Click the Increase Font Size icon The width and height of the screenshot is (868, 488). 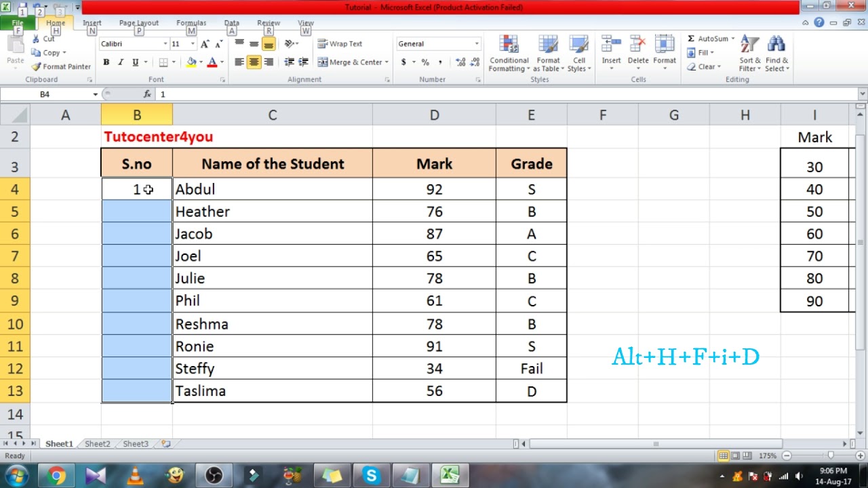(x=205, y=44)
